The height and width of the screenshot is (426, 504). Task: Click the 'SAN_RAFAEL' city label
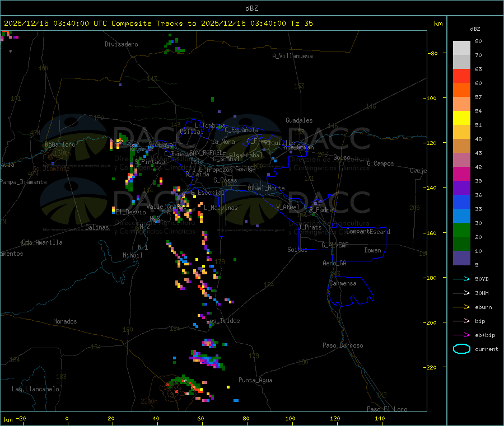(x=206, y=152)
